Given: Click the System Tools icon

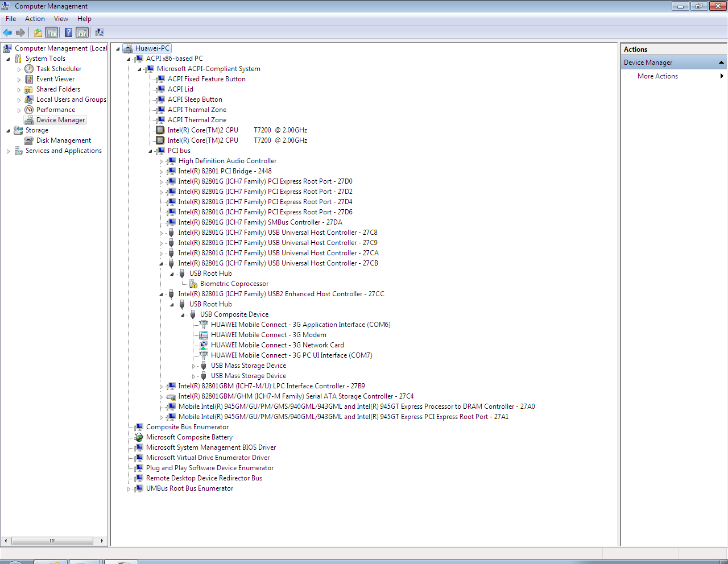Looking at the screenshot, I should (18, 59).
